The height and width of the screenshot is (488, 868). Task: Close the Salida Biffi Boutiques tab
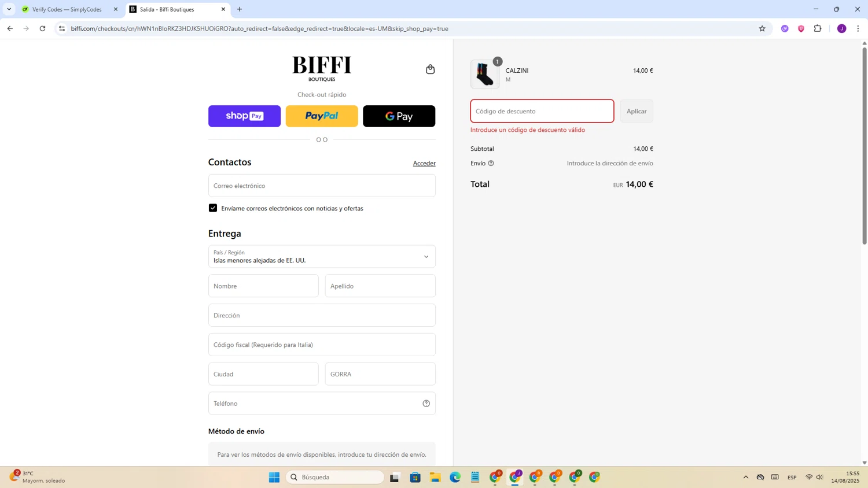pos(223,9)
